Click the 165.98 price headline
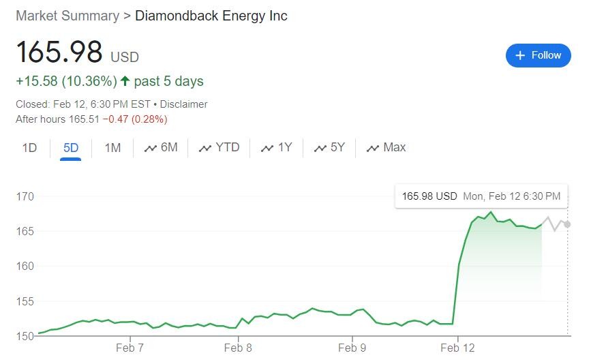Screen dimensions: 591x364 click(59, 53)
